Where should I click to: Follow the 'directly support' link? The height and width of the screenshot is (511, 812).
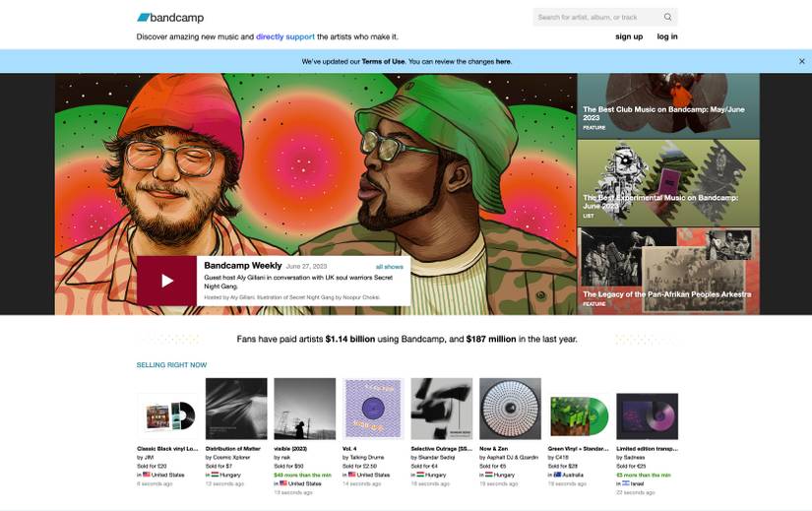pyautogui.click(x=285, y=36)
